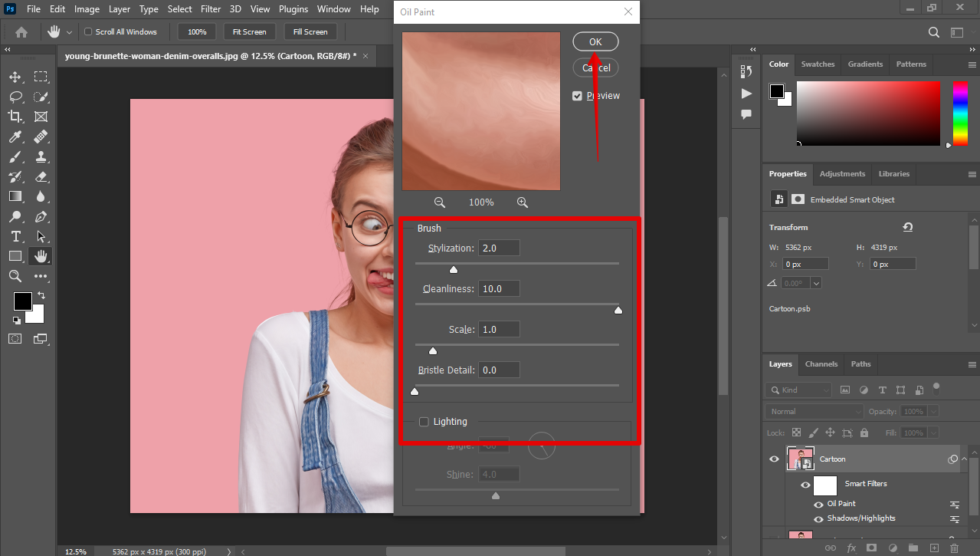Select the Clone Stamp tool
This screenshot has width=980, height=556.
click(x=41, y=156)
